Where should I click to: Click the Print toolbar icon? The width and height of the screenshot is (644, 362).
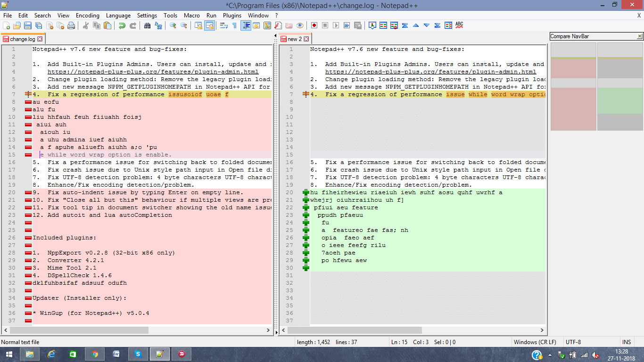[71, 25]
